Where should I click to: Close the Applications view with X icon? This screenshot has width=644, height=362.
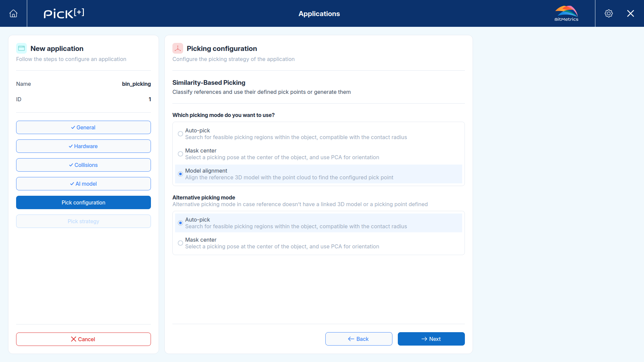coord(631,13)
